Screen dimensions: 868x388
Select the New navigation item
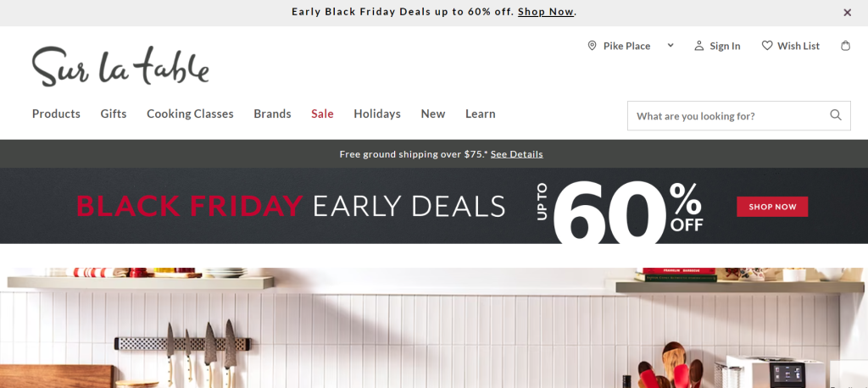click(432, 114)
